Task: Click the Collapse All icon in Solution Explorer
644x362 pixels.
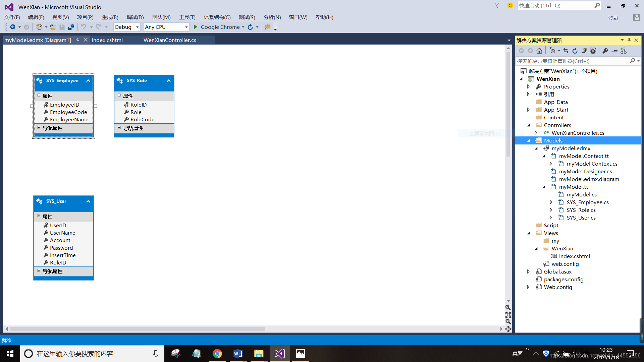Action: click(x=584, y=51)
